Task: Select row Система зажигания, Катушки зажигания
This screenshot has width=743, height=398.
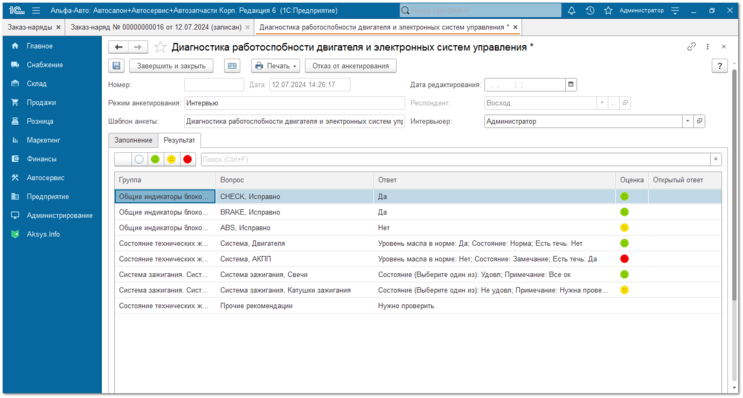Action: click(418, 290)
